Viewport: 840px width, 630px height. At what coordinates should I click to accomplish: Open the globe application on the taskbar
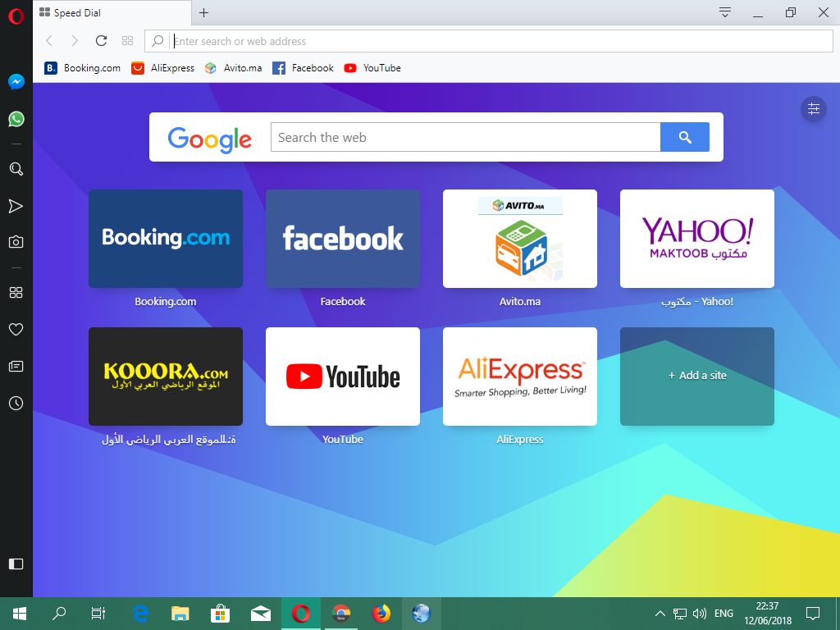coord(422,614)
